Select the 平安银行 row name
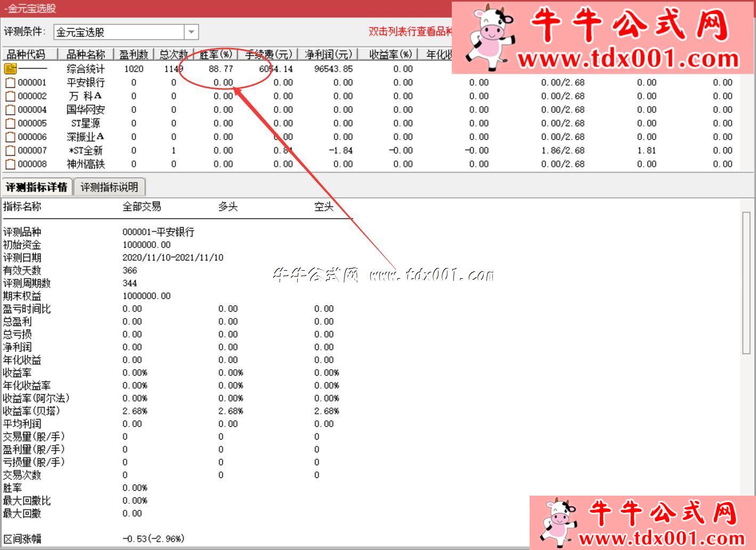The width and height of the screenshot is (756, 550). 86,83
